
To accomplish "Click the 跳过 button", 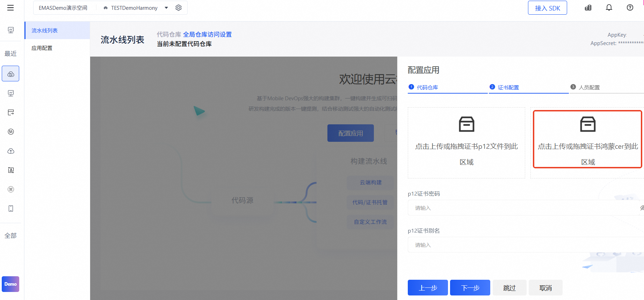I will pos(509,288).
